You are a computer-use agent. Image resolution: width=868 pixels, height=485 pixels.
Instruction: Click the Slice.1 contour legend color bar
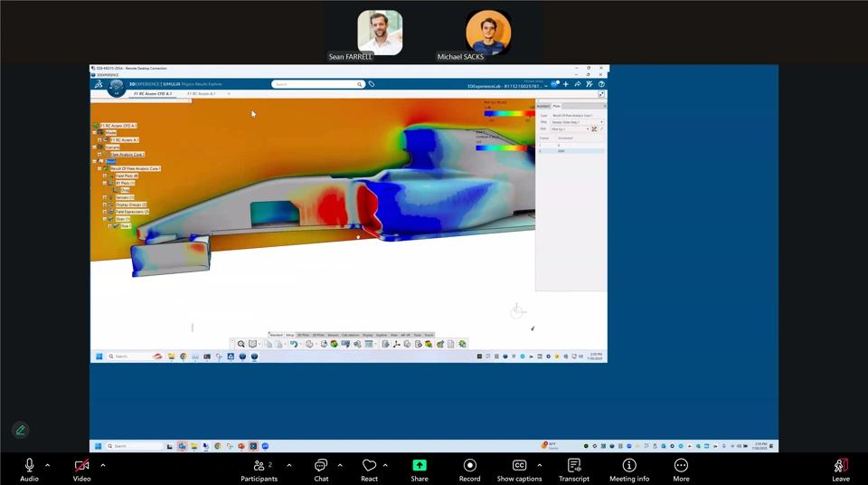501,148
